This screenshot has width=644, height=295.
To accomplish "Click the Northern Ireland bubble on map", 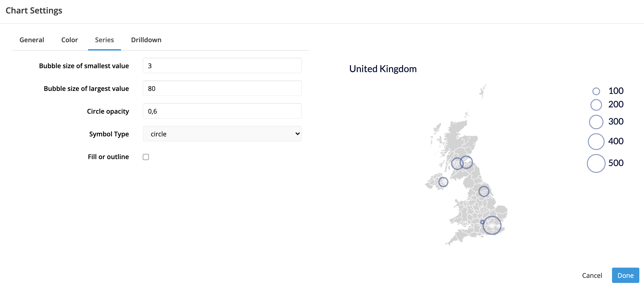I will tap(443, 182).
